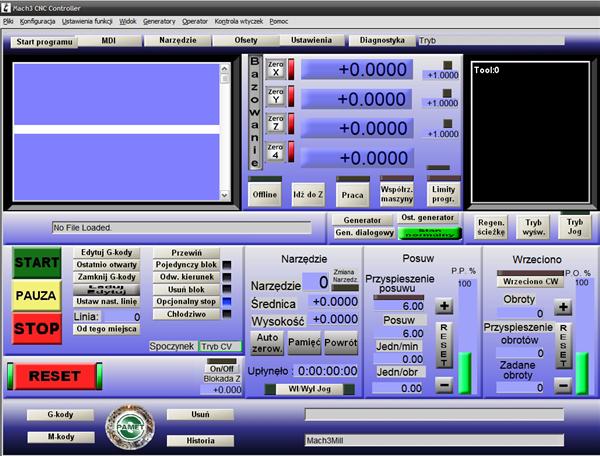Click Tryb wyśw. button
The image size is (600, 456).
pos(533,227)
